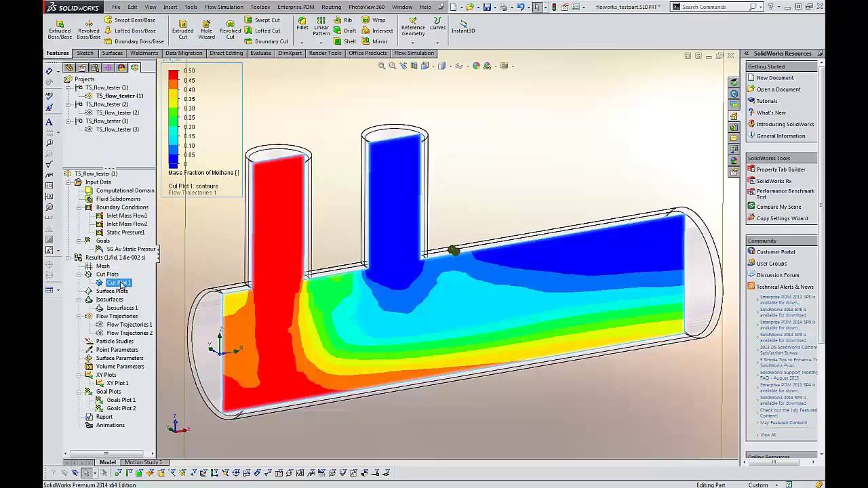This screenshot has height=488, width=868.
Task: Open the Curves dropdown arrow
Action: [438, 43]
